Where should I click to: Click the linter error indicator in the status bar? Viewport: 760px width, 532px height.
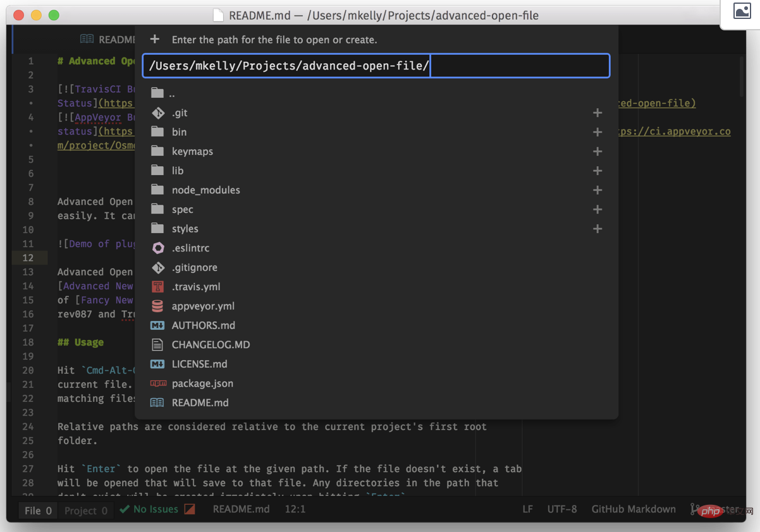point(190,509)
